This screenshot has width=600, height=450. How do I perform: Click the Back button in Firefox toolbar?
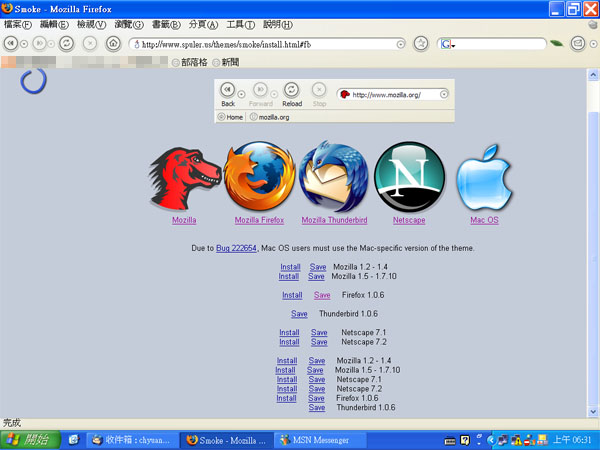(x=10, y=44)
